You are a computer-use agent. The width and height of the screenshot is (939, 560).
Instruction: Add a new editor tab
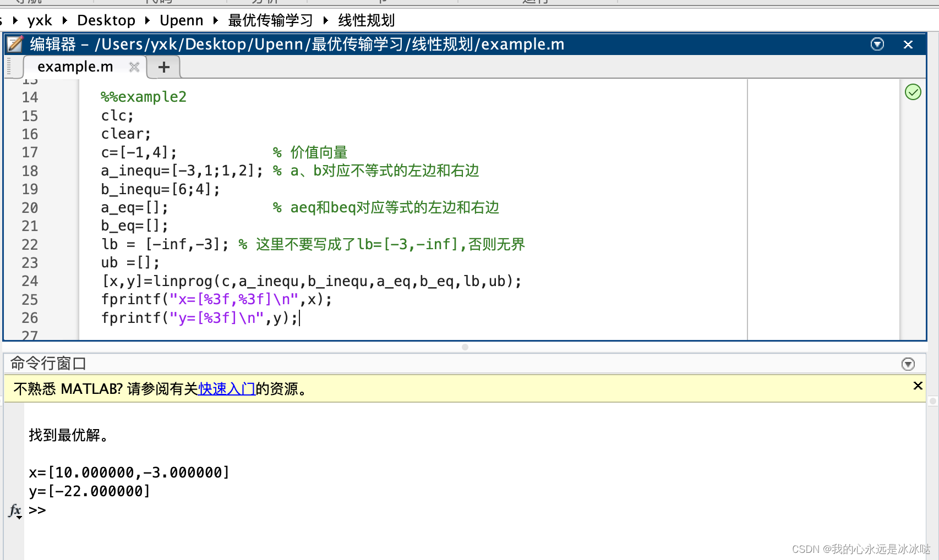[x=163, y=67]
